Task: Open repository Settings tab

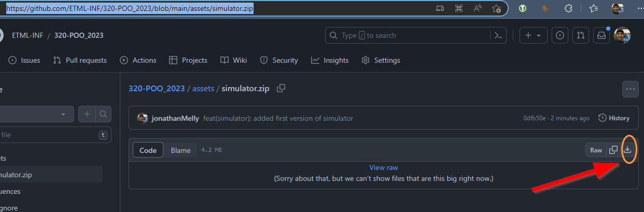Action: click(381, 60)
